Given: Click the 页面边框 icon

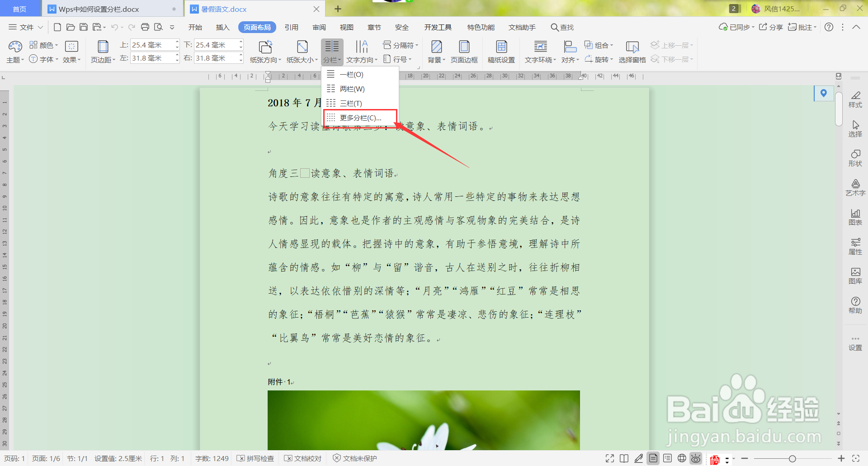Looking at the screenshot, I should coord(464,51).
